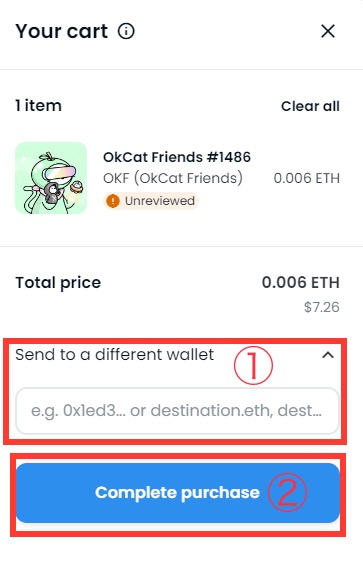Click the Send to a different wallet label

[114, 355]
